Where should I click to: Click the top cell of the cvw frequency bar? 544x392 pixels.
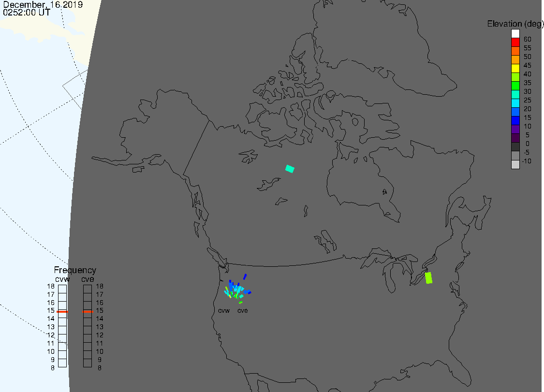tap(62, 289)
